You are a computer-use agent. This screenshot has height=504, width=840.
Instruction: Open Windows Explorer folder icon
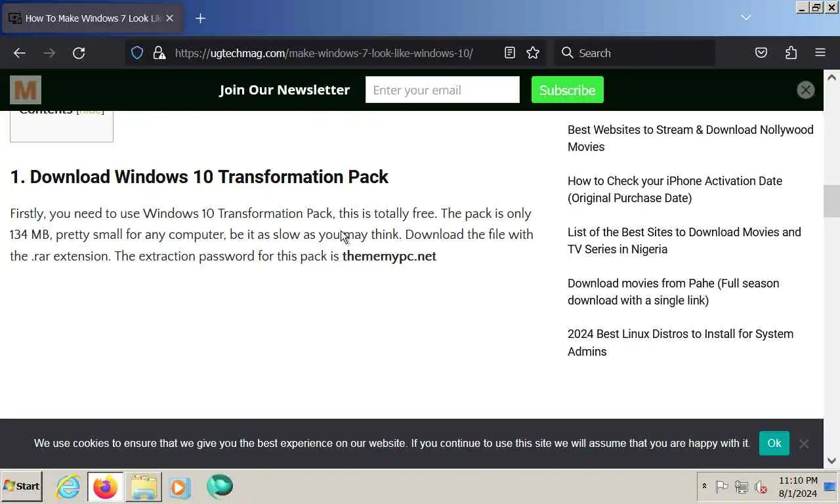coord(143,487)
